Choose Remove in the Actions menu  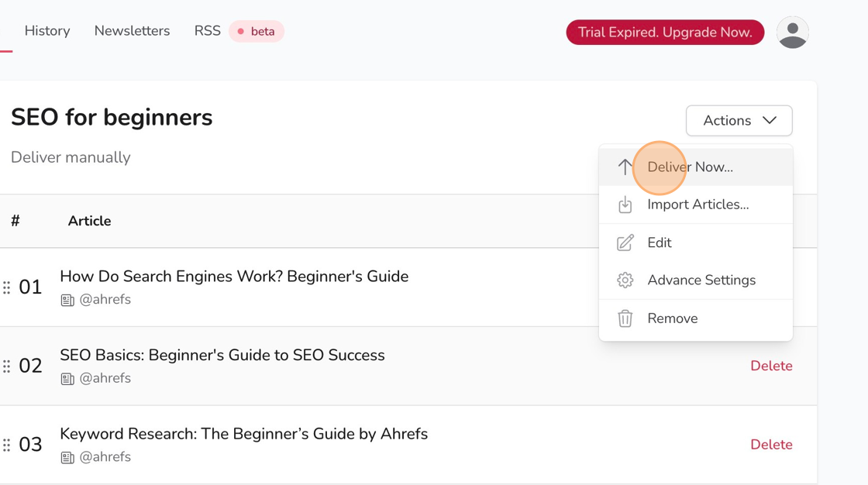(x=696, y=318)
